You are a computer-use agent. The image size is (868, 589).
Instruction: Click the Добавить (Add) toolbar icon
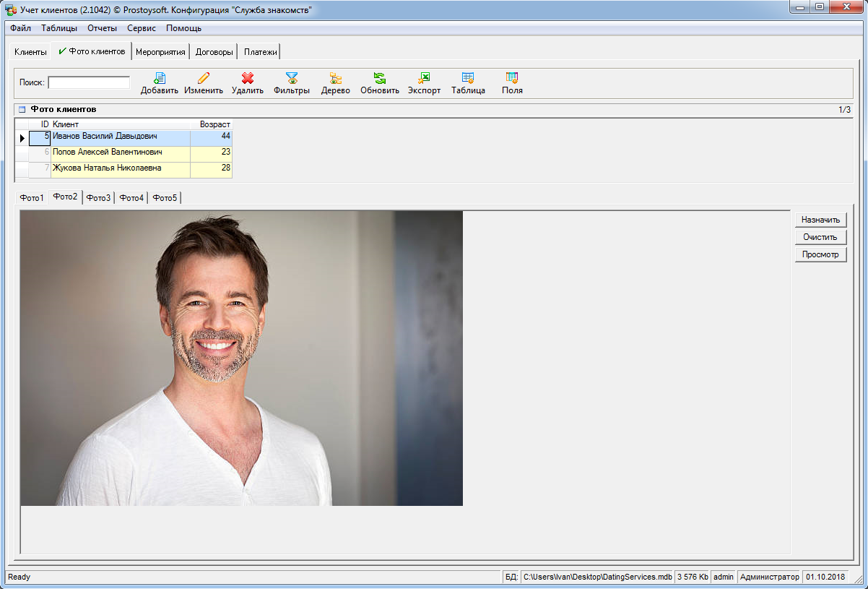click(x=160, y=79)
